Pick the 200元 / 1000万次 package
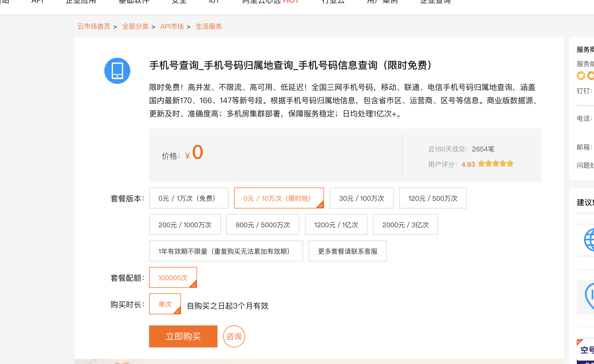The width and height of the screenshot is (594, 364). coord(185,225)
